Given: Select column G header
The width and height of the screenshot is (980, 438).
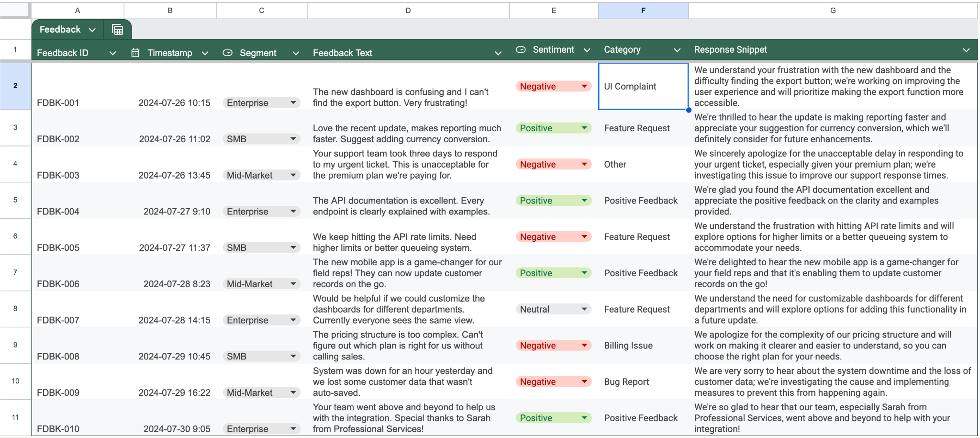Looking at the screenshot, I should (833, 11).
